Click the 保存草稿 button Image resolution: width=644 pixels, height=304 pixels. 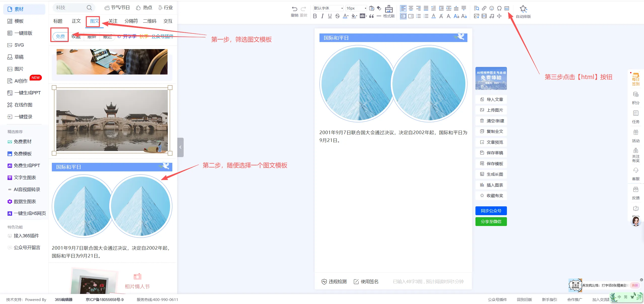pyautogui.click(x=491, y=153)
